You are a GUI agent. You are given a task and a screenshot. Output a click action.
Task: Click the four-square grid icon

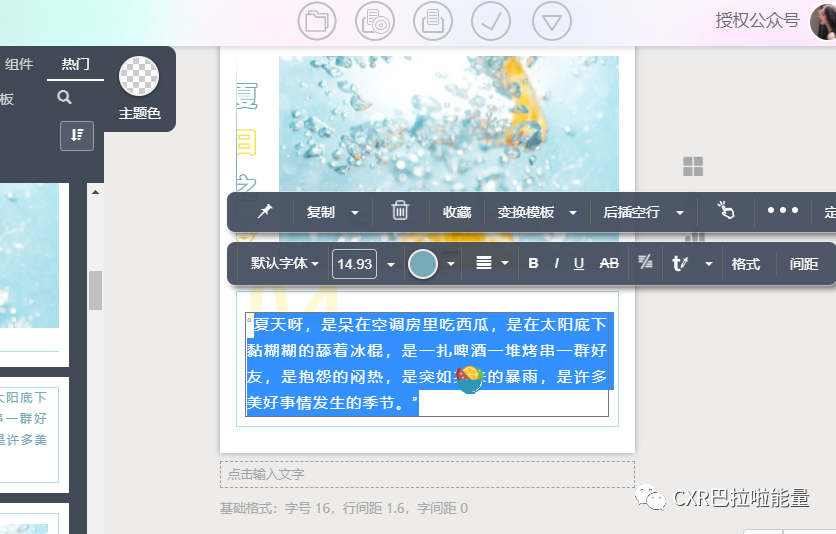pyautogui.click(x=693, y=166)
